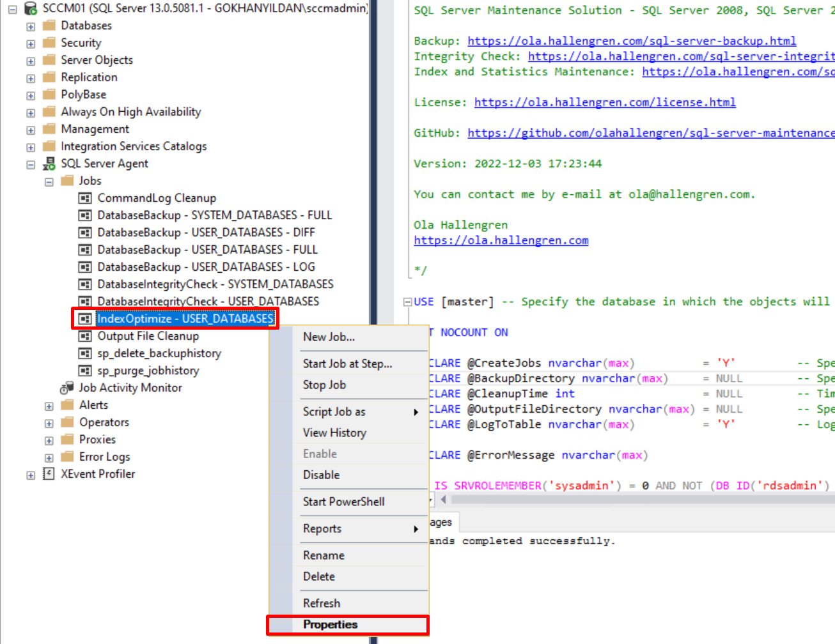Viewport: 835px width, 644px height.
Task: Click the Management folder icon
Action: coord(49,129)
